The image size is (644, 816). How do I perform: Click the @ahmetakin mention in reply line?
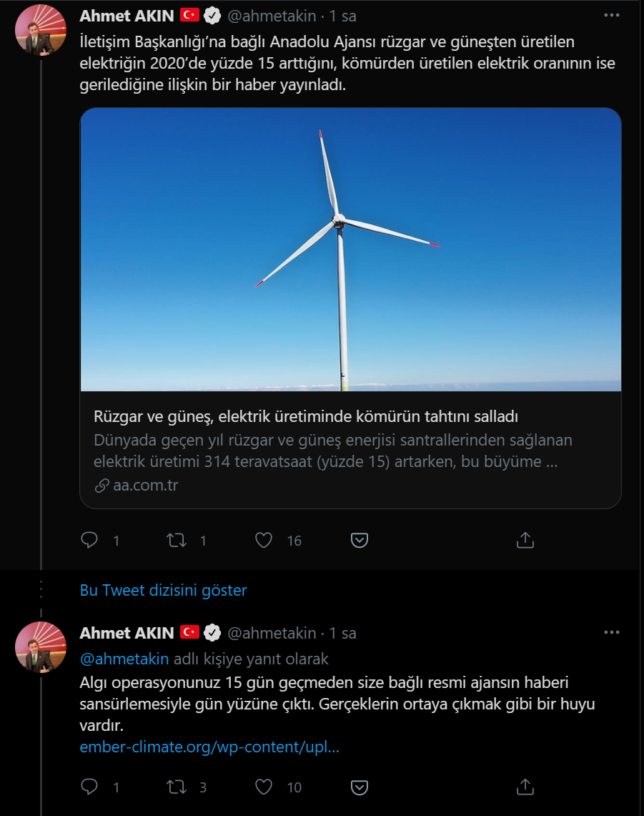124,658
